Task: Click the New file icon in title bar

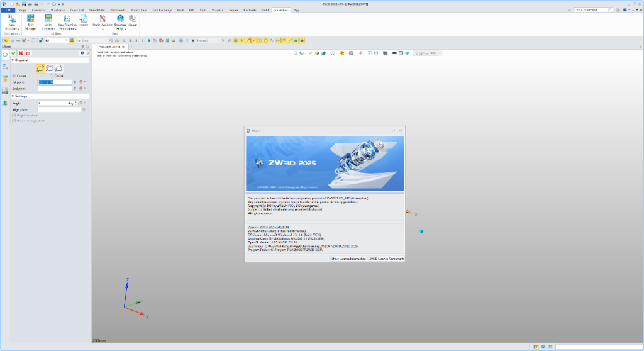Action: (x=13, y=4)
